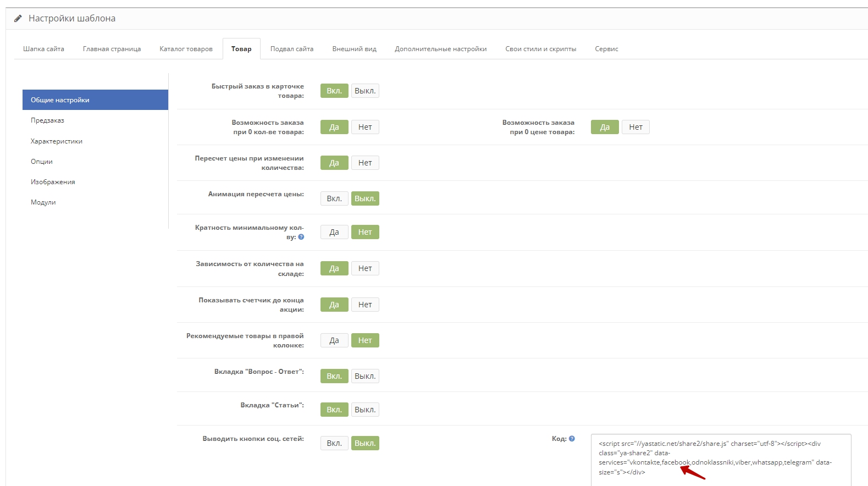Choose Да for Зависимость от количества на складе

tap(334, 268)
